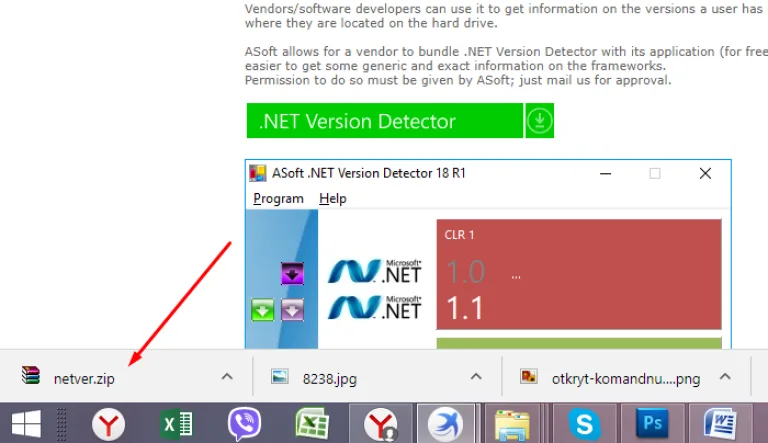
Task: Click the green download arrow icon
Action: 263,310
